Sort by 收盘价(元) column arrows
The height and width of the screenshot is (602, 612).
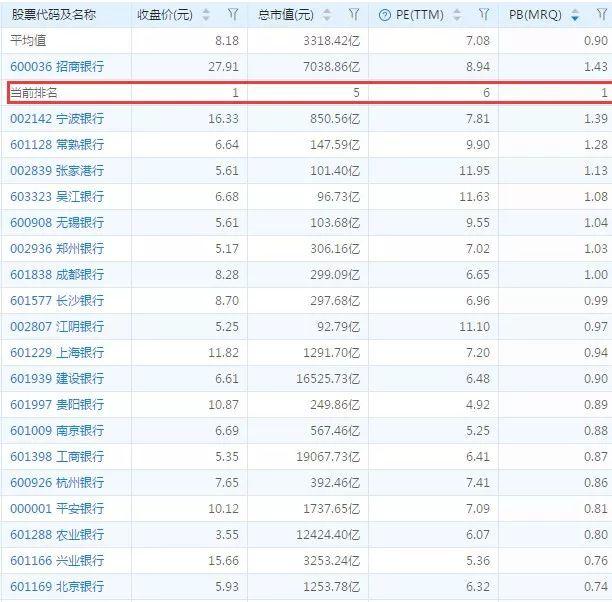point(206,15)
